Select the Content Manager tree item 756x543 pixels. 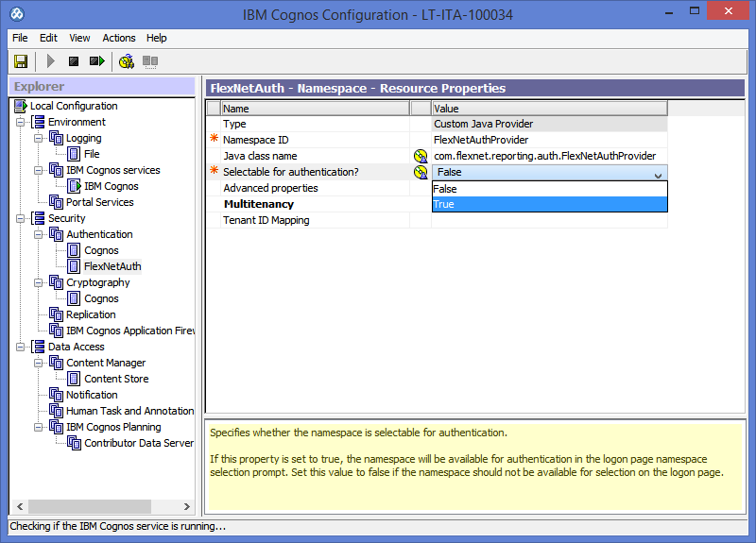tap(106, 363)
